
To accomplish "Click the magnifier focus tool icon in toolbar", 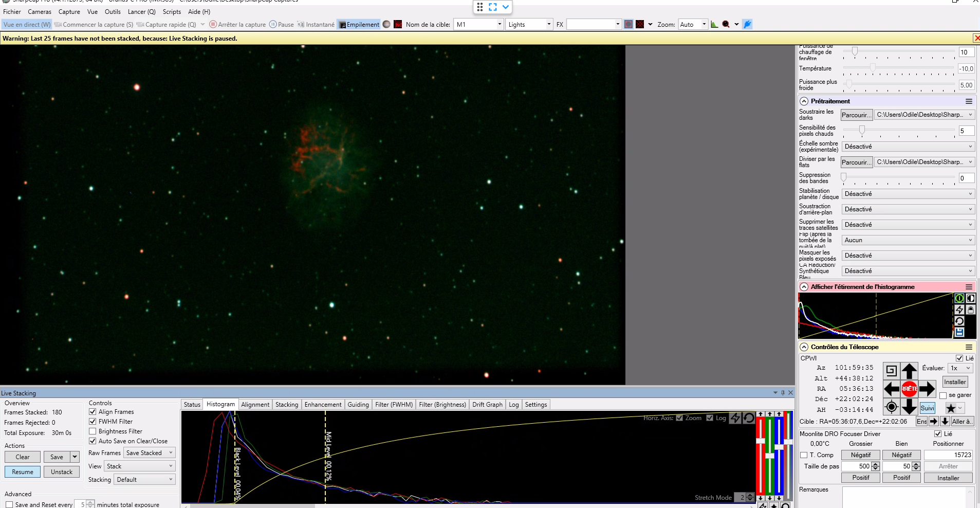I will pos(726,24).
